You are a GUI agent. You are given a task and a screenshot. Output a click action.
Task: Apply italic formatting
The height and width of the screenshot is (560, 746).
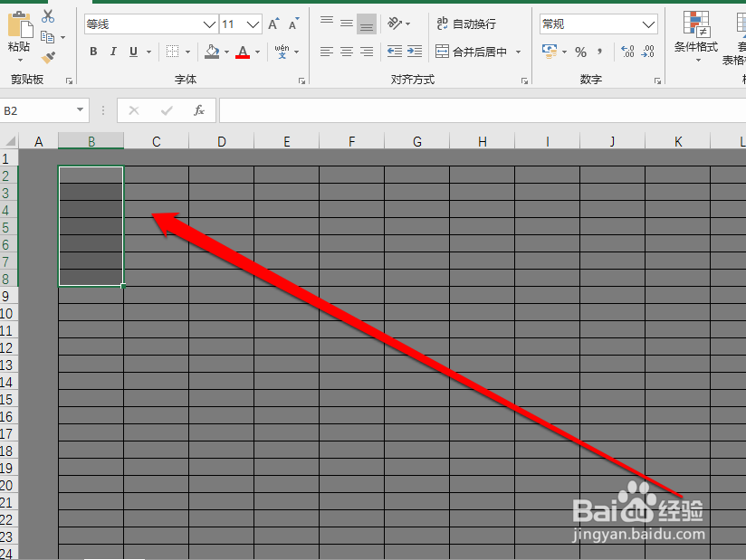(113, 52)
